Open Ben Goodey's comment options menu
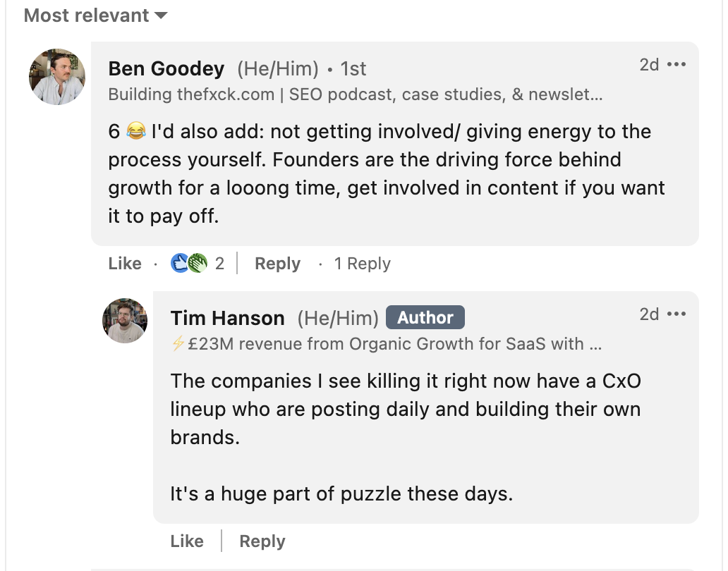The image size is (728, 571). tap(677, 63)
